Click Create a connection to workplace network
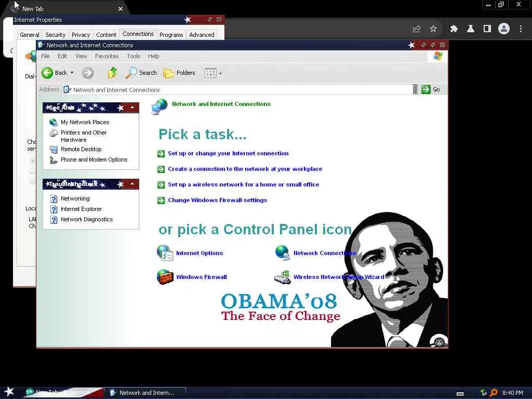The width and height of the screenshot is (532, 399). click(x=245, y=169)
